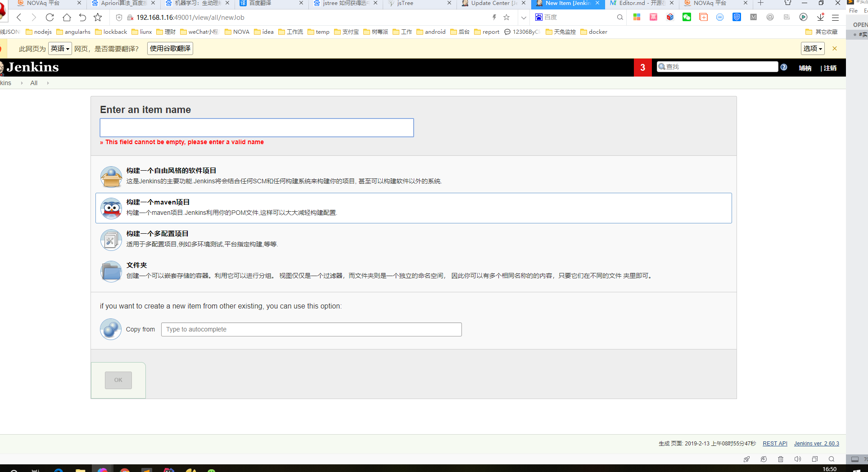Click the browser home icon
This screenshot has height=472, width=868.
pyautogui.click(x=67, y=18)
